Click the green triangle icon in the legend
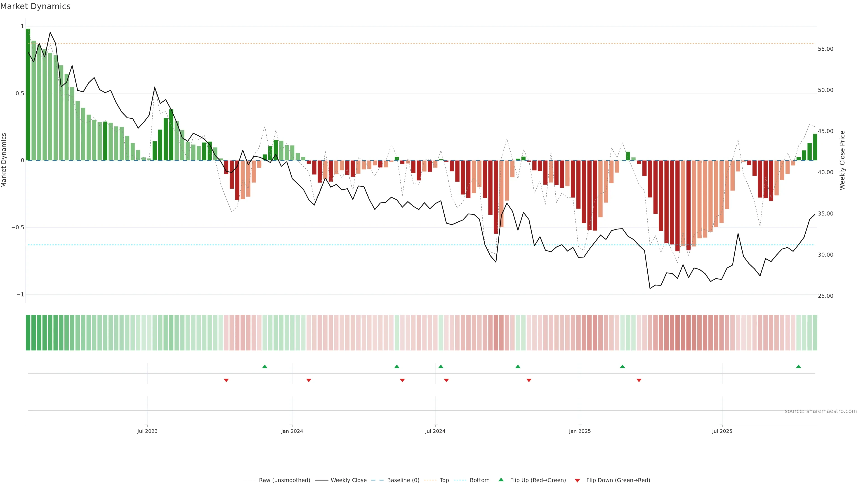The height and width of the screenshot is (488, 868). coord(501,480)
